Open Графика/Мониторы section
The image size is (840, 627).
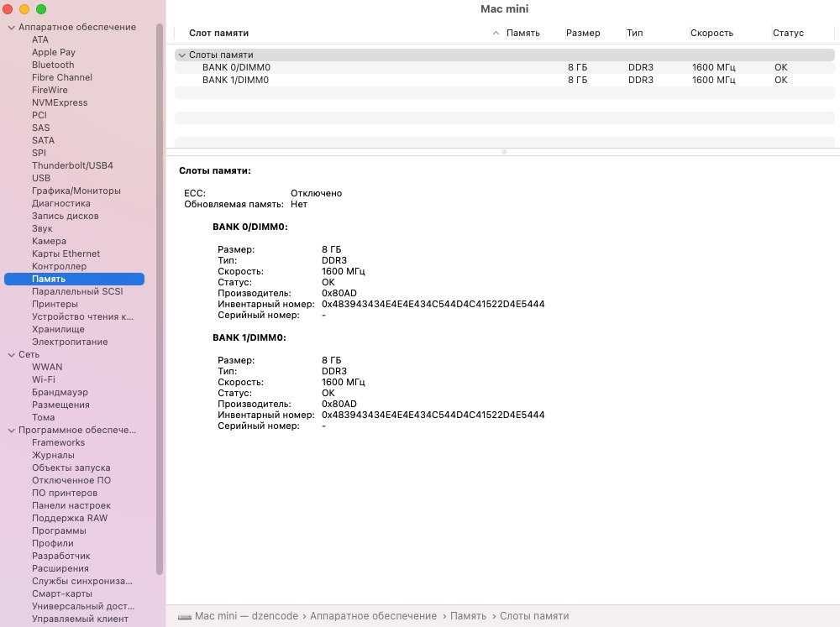[76, 191]
